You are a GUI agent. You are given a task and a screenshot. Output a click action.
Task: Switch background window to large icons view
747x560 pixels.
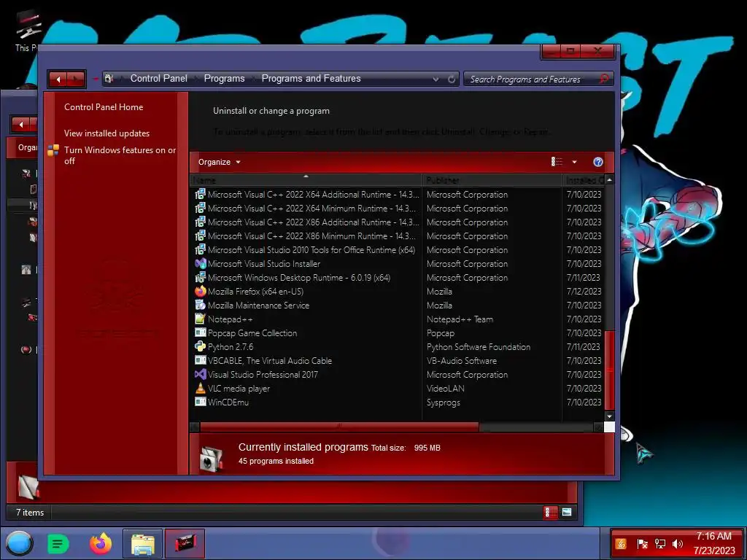(x=566, y=512)
